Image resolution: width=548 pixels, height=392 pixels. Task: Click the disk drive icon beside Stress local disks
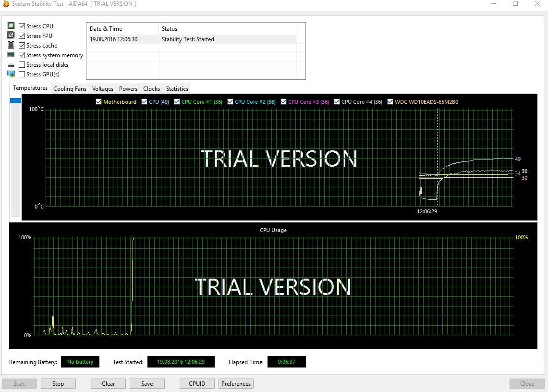pos(11,65)
